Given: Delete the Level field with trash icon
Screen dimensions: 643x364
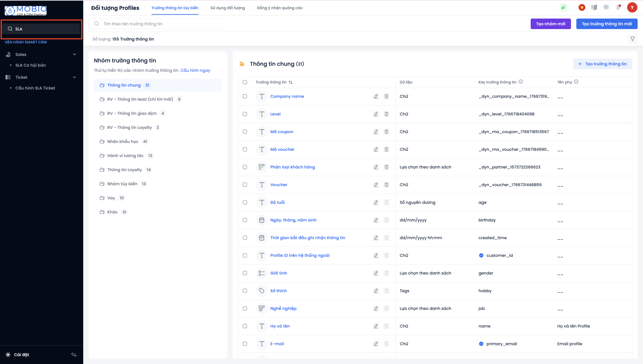Looking at the screenshot, I should pyautogui.click(x=386, y=114).
